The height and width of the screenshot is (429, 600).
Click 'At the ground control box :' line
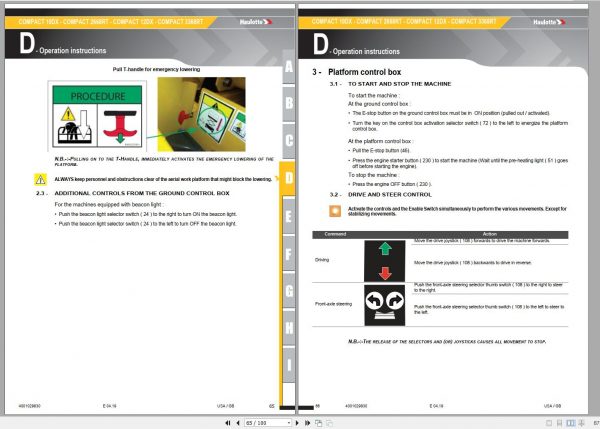[x=379, y=104]
